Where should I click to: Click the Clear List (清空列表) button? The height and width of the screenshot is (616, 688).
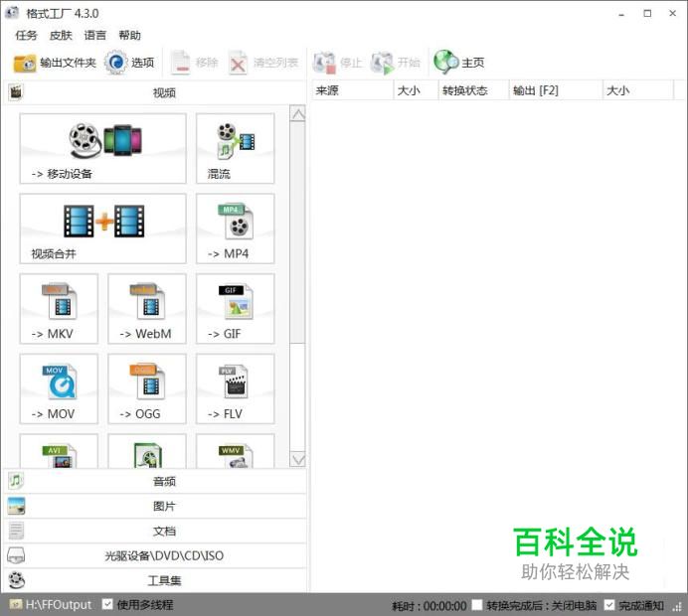point(263,63)
